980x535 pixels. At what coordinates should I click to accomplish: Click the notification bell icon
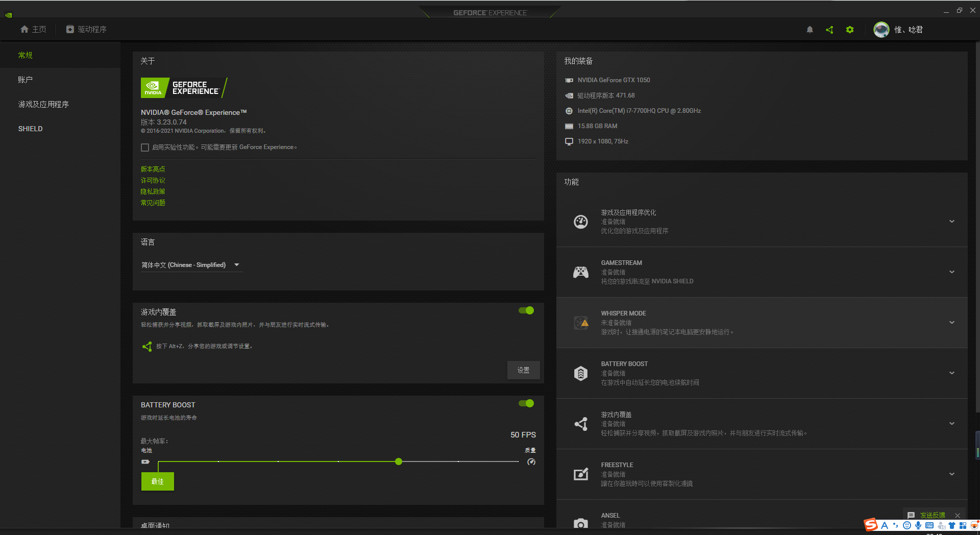(810, 30)
